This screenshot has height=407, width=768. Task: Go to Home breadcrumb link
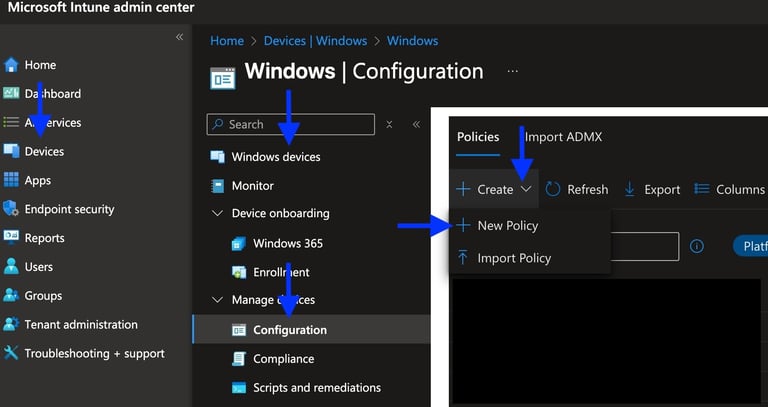coord(227,41)
